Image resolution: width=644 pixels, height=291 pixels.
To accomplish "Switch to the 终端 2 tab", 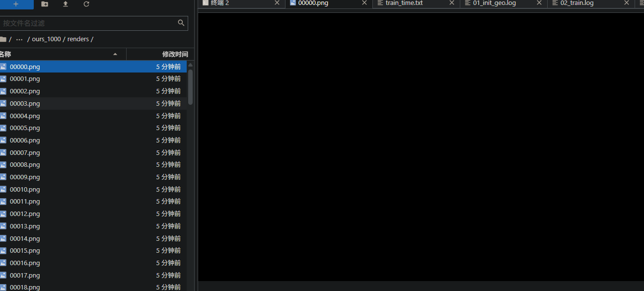I will pyautogui.click(x=241, y=3).
